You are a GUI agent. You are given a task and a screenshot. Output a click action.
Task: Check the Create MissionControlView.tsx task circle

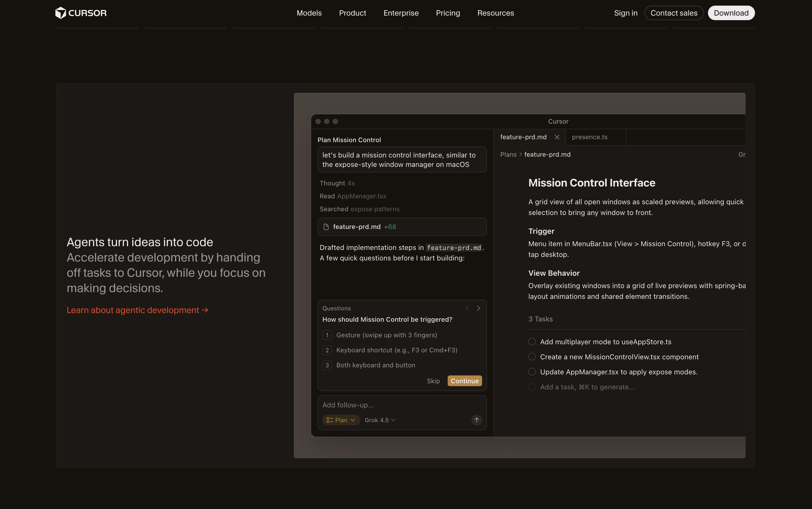[x=532, y=357]
